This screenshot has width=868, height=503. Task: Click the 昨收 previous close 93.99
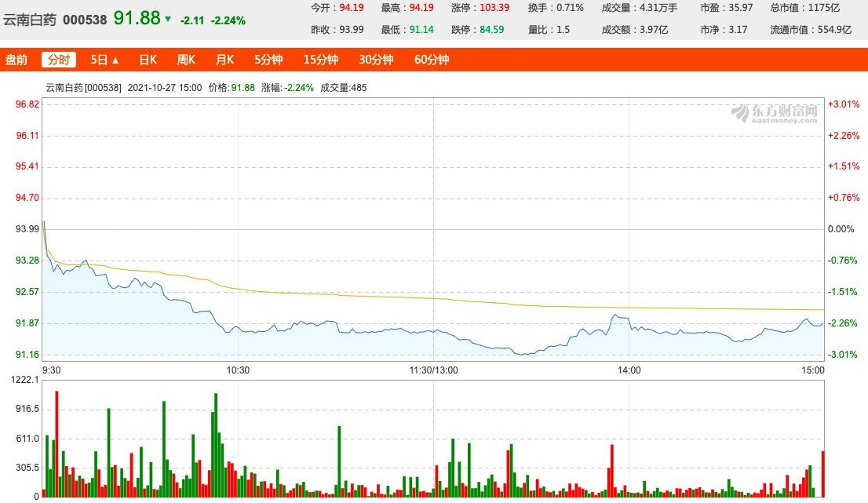352,29
